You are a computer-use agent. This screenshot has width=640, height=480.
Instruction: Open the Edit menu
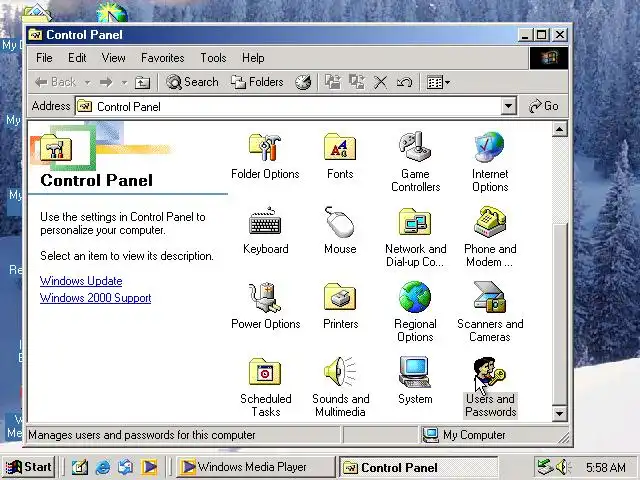77,58
